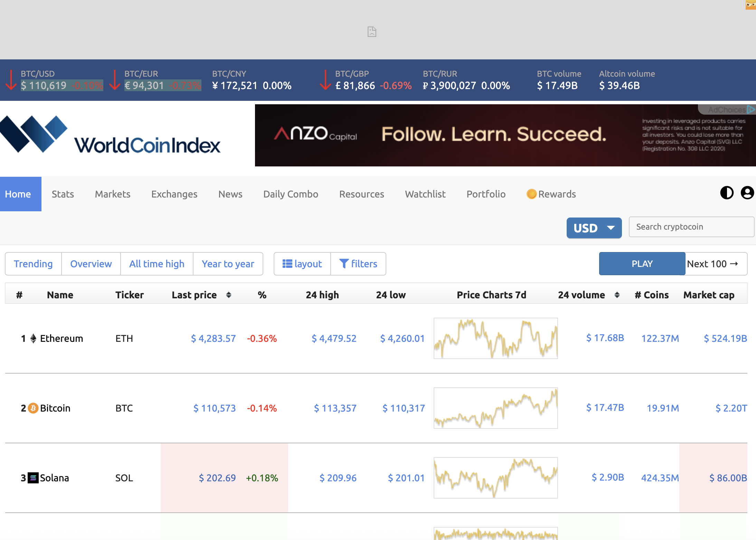The height and width of the screenshot is (540, 756).
Task: Click the broken image icon in top ad
Action: (372, 32)
